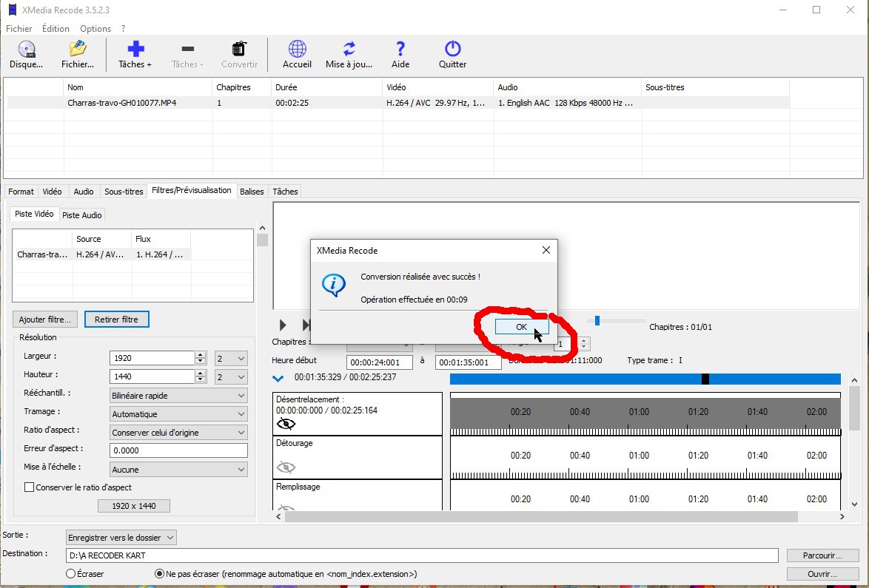Viewport: 869px width, 588px height.
Task: Open the ? help menu
Action: point(123,28)
